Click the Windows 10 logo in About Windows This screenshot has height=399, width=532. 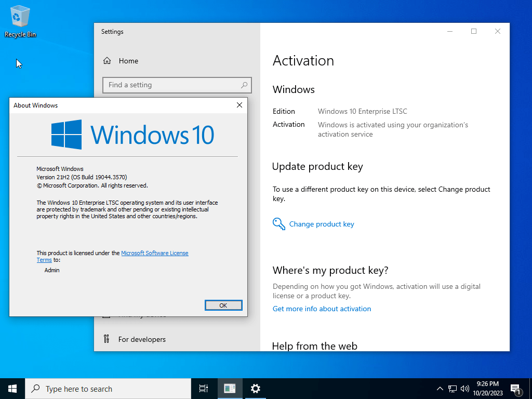point(132,135)
